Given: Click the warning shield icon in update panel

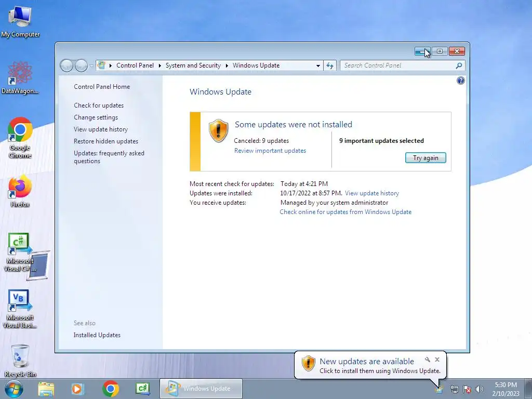Looking at the screenshot, I should click(218, 130).
